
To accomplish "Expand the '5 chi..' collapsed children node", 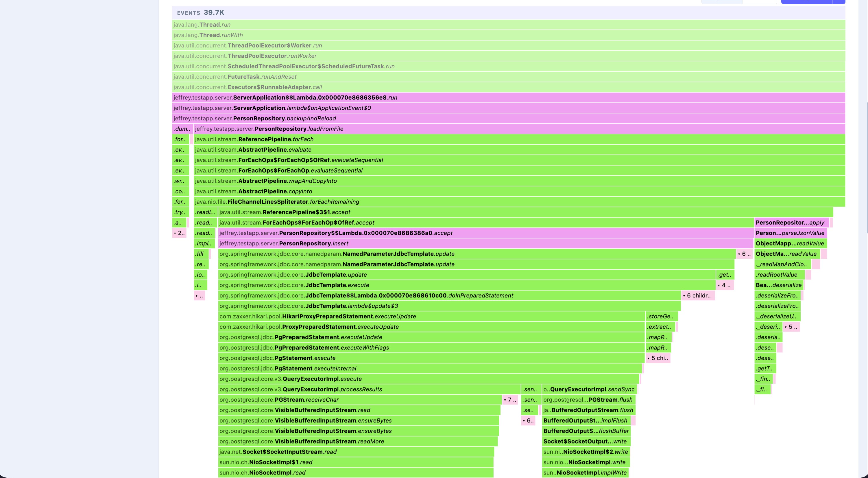I will (658, 358).
